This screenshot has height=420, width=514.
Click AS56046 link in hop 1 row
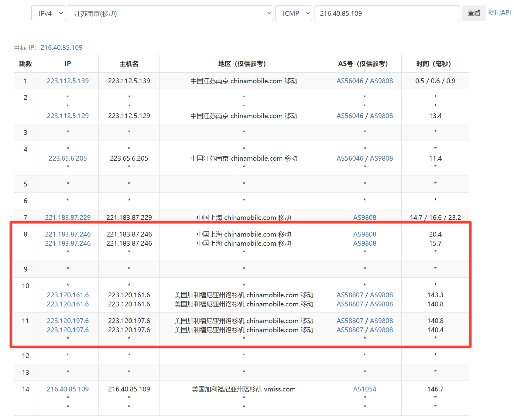(350, 81)
